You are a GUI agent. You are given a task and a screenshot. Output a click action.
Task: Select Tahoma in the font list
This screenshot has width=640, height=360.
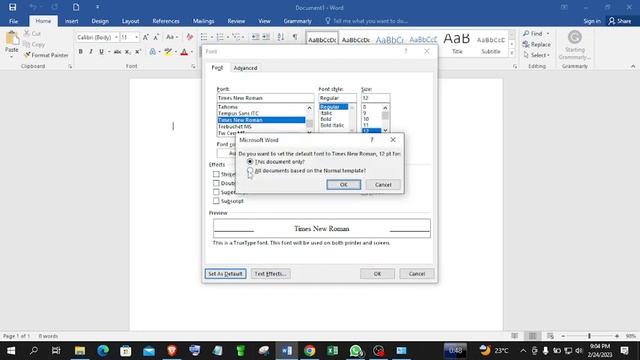point(228,107)
